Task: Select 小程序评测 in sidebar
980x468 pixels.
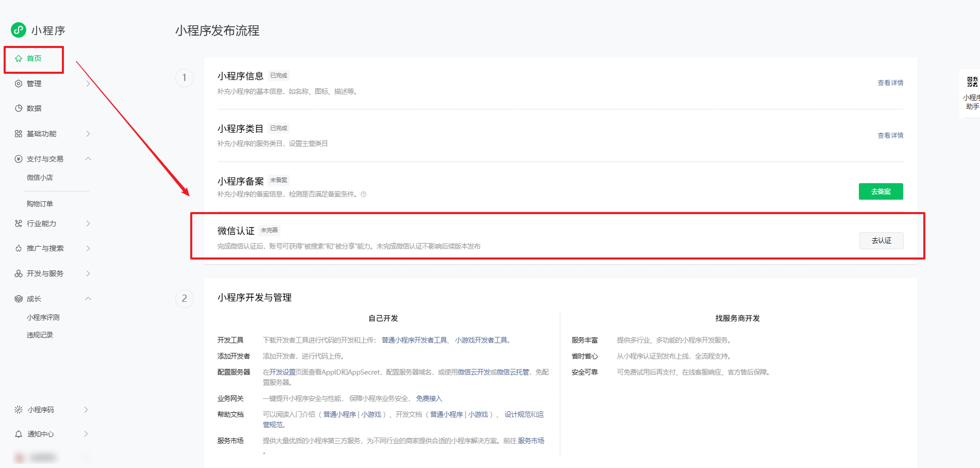Action: (x=43, y=317)
